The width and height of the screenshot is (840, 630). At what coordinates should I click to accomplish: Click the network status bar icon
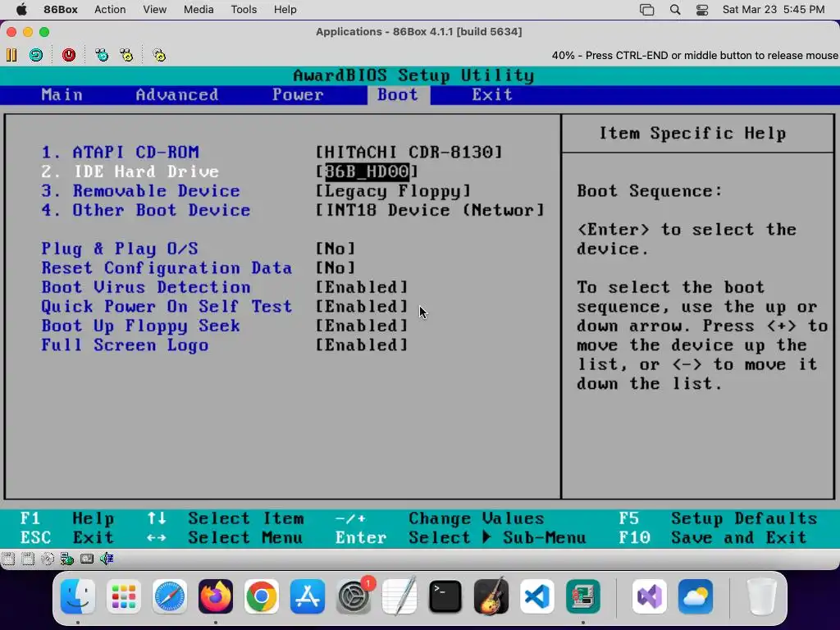coord(67,559)
